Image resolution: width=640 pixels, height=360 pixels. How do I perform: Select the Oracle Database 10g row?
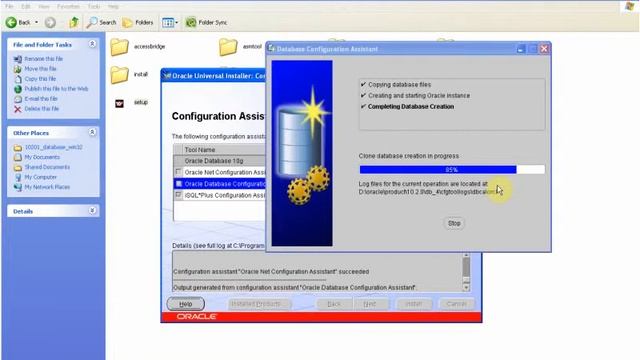coord(220,161)
